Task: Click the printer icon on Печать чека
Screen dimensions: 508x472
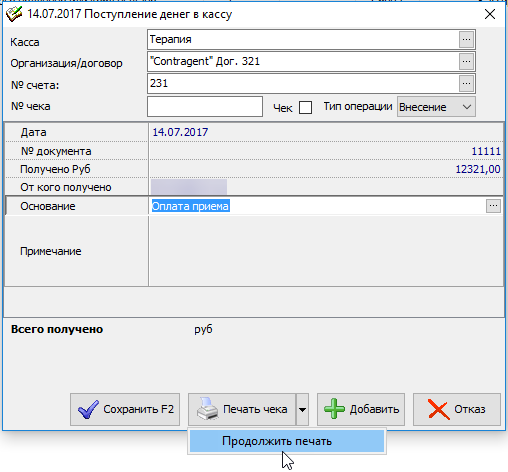Action: click(207, 409)
